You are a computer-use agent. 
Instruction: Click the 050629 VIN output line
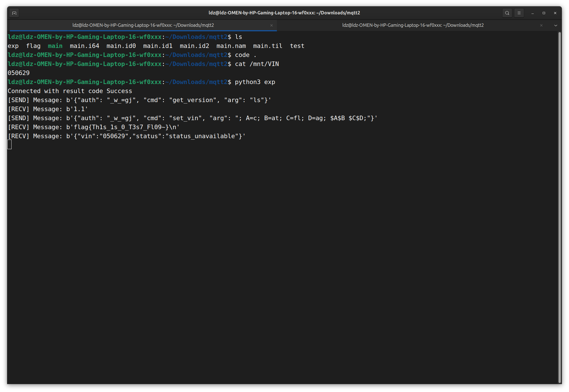pyautogui.click(x=19, y=73)
